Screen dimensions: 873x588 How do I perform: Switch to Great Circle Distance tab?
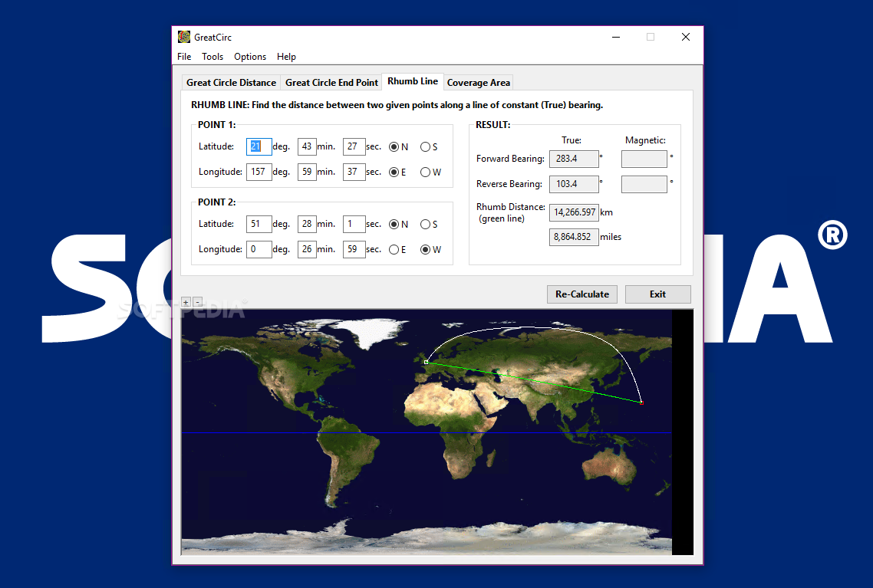click(231, 82)
